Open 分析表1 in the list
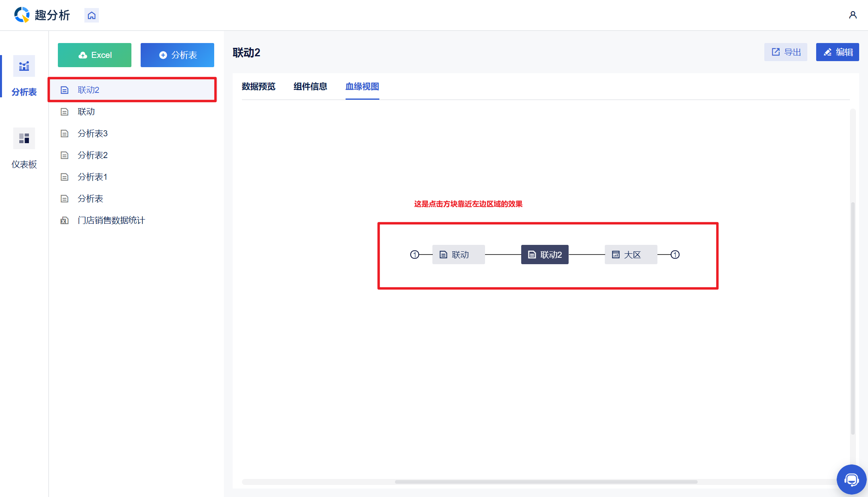 coord(92,177)
